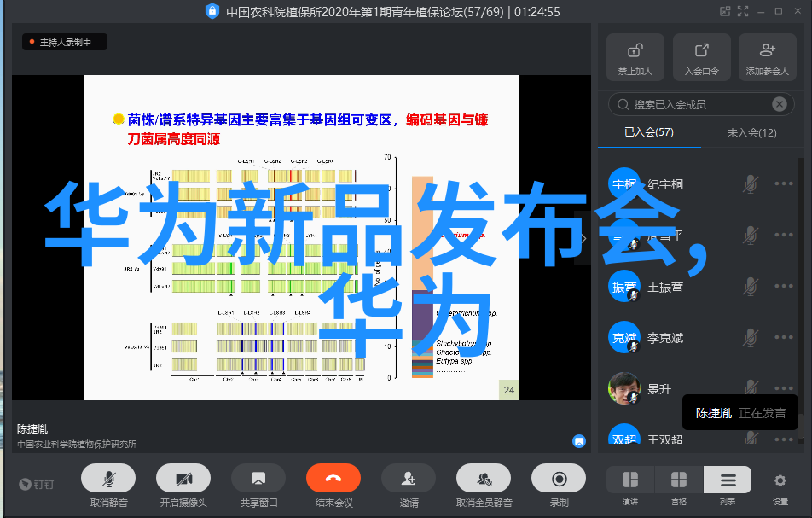Clear the member search with the X icon

(x=780, y=105)
